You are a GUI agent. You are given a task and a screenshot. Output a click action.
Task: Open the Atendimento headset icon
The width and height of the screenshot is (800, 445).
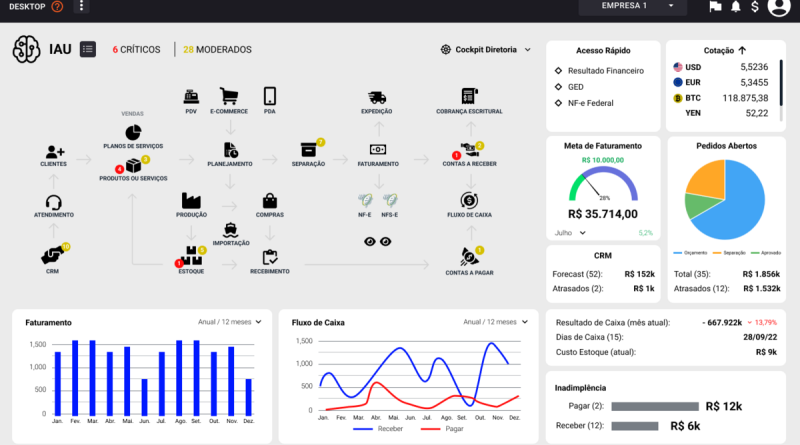click(54, 202)
